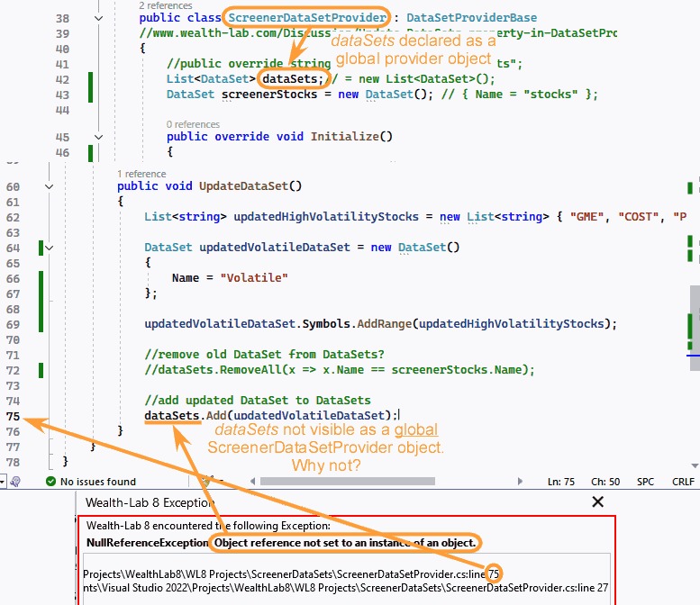The height and width of the screenshot is (605, 700).
Task: Open the '2 references' CodeLens link
Action: coord(166,5)
